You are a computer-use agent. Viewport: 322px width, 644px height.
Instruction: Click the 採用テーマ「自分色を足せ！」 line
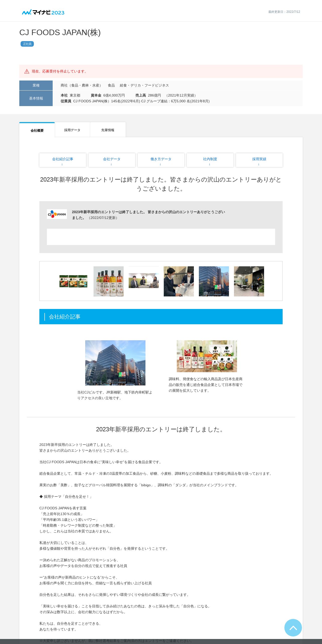(66, 497)
